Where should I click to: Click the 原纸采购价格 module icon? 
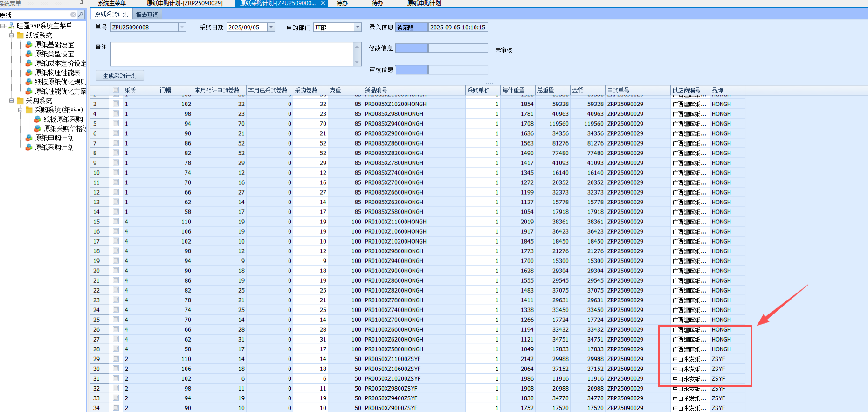tap(38, 128)
